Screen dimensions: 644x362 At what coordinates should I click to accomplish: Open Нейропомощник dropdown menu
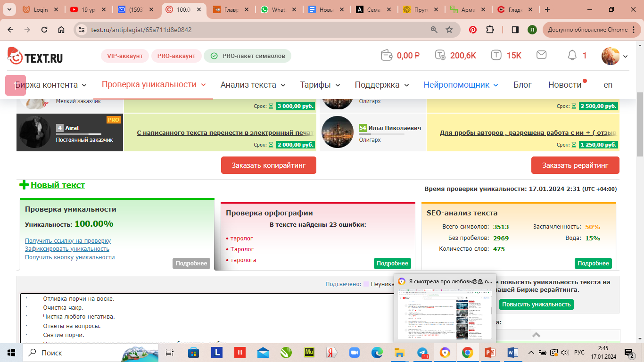point(461,85)
